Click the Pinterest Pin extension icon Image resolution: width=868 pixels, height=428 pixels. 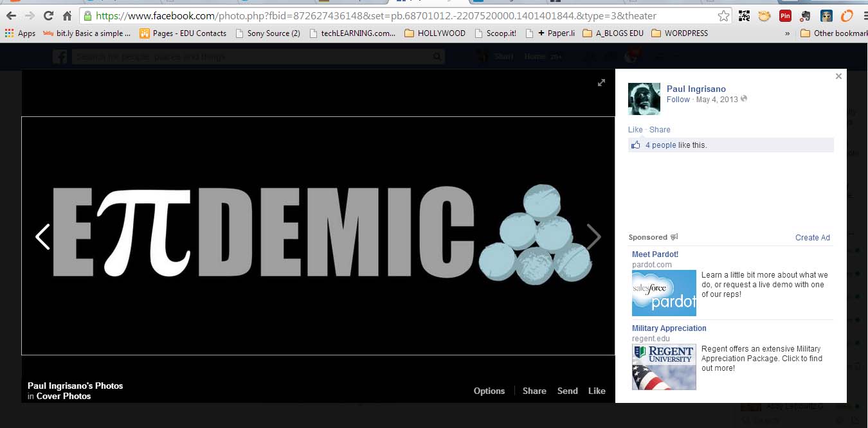784,16
